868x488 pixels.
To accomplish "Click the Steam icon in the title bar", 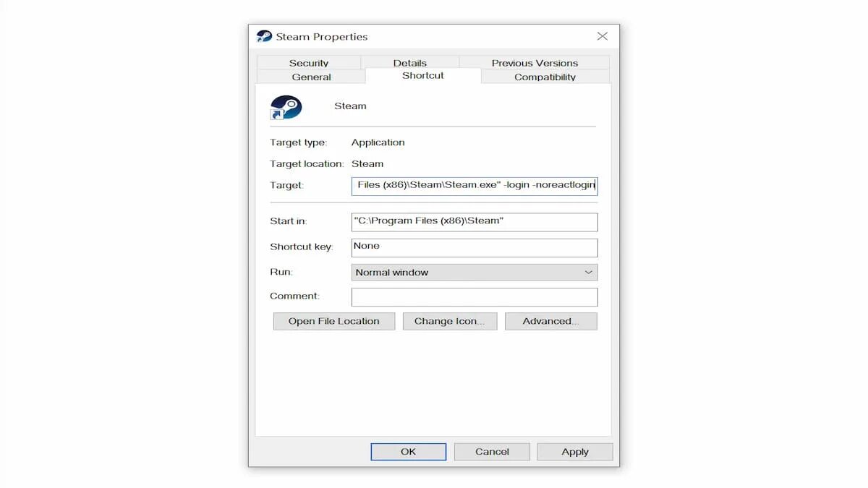I will pyautogui.click(x=264, y=36).
